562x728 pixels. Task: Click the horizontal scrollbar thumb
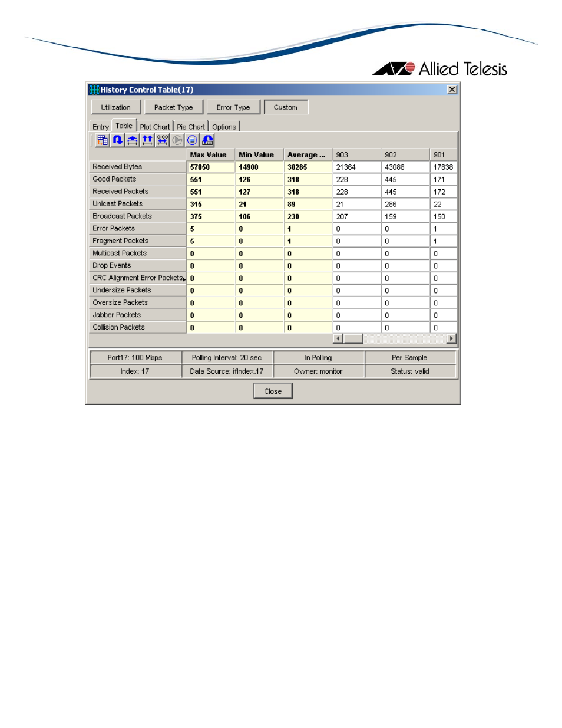353,338
